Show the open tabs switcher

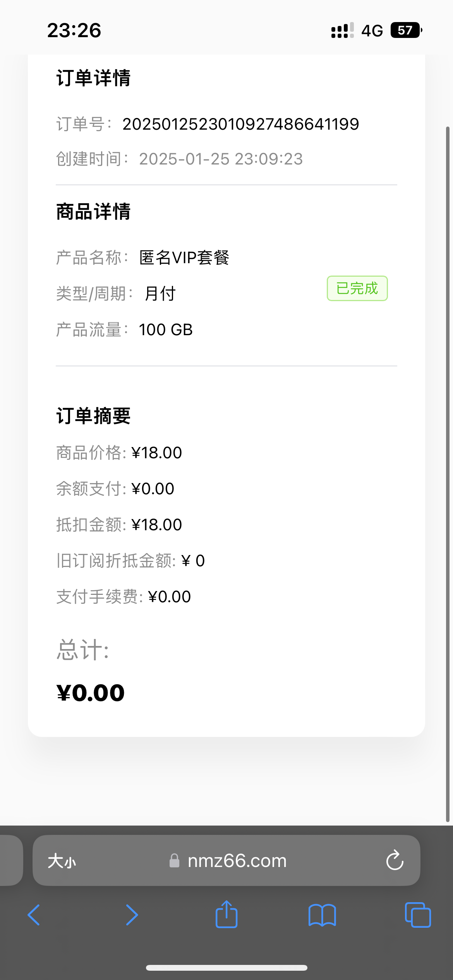(x=418, y=915)
